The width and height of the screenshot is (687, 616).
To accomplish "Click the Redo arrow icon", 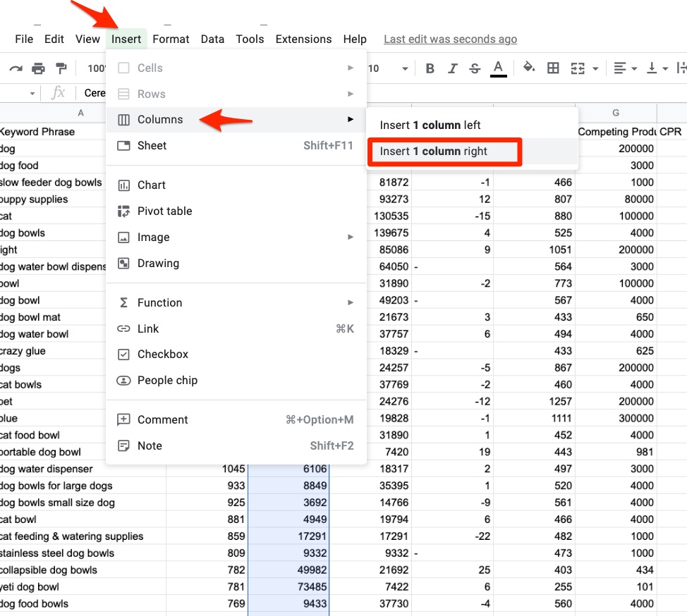I will 16,68.
